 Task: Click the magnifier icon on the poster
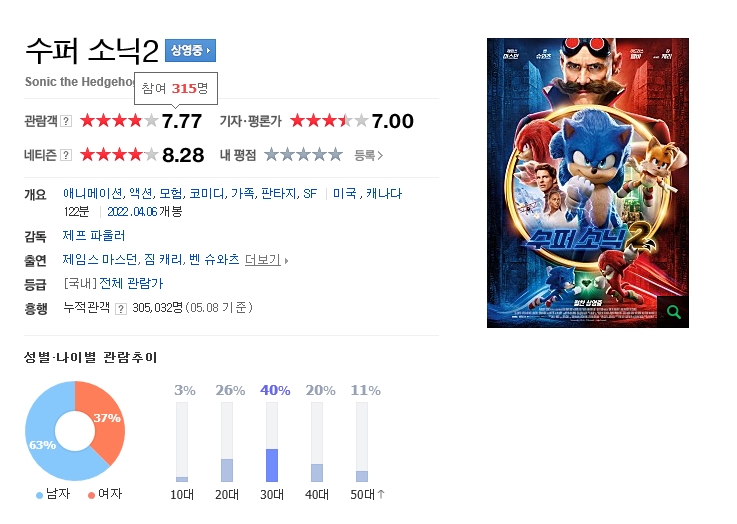tap(673, 312)
